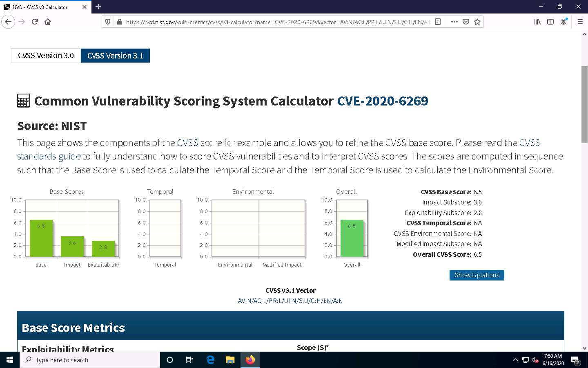Click the Firefox taskbar icon
Viewport: 588px width, 368px height.
coord(250,360)
